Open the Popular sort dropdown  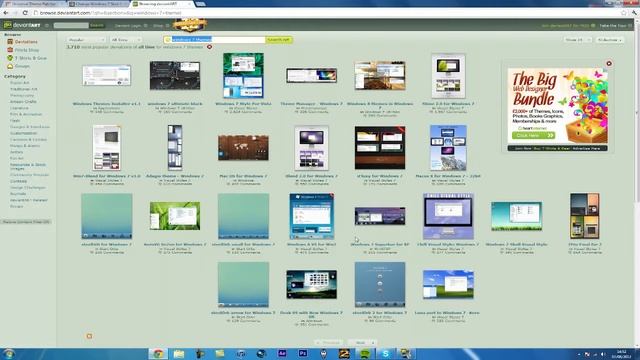point(86,40)
